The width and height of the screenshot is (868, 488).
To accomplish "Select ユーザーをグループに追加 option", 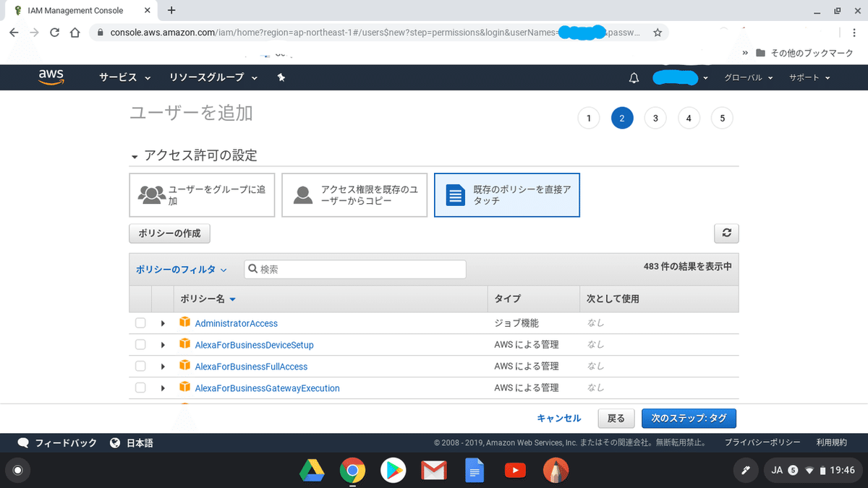I will (202, 195).
